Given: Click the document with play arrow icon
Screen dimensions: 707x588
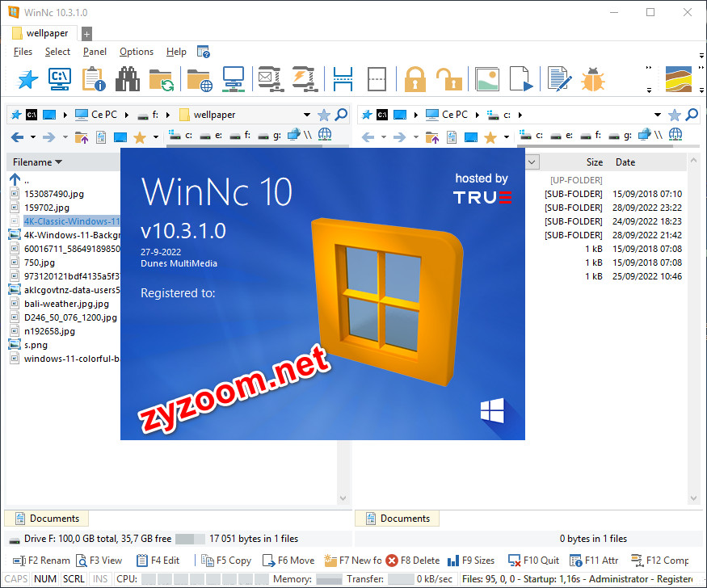Looking at the screenshot, I should [x=521, y=80].
